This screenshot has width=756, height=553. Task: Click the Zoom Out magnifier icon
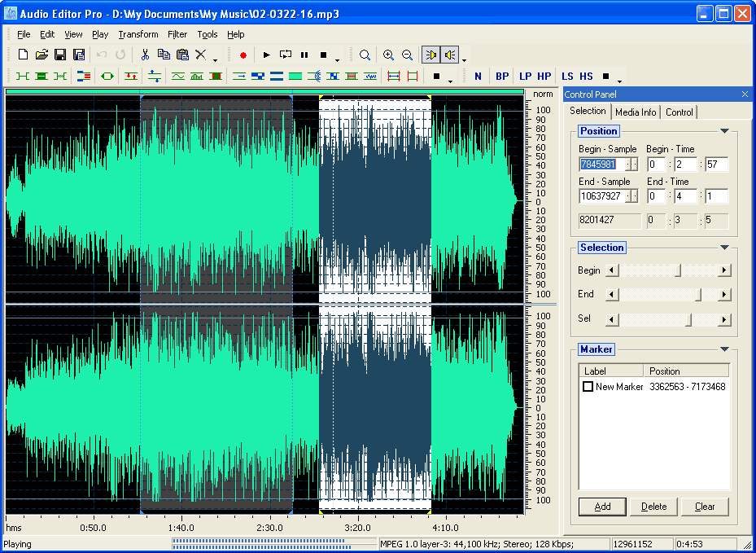[x=407, y=55]
